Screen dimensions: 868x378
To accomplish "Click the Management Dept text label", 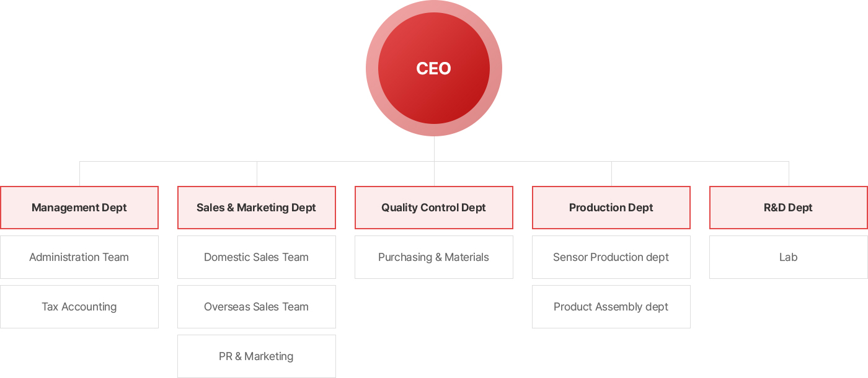I will [x=79, y=208].
